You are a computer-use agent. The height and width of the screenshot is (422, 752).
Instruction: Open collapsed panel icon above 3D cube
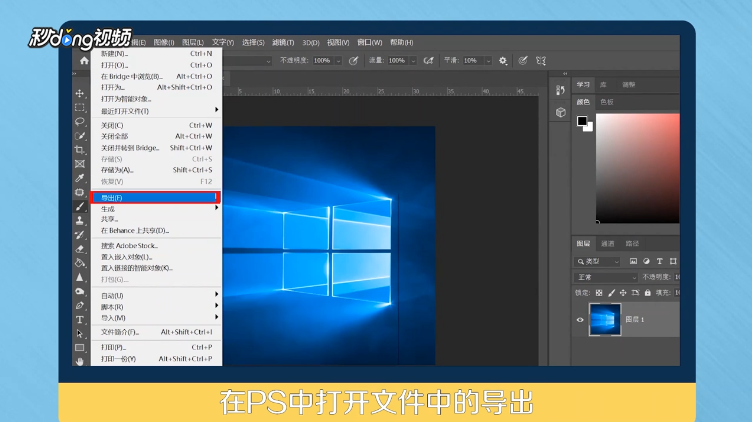coord(561,90)
